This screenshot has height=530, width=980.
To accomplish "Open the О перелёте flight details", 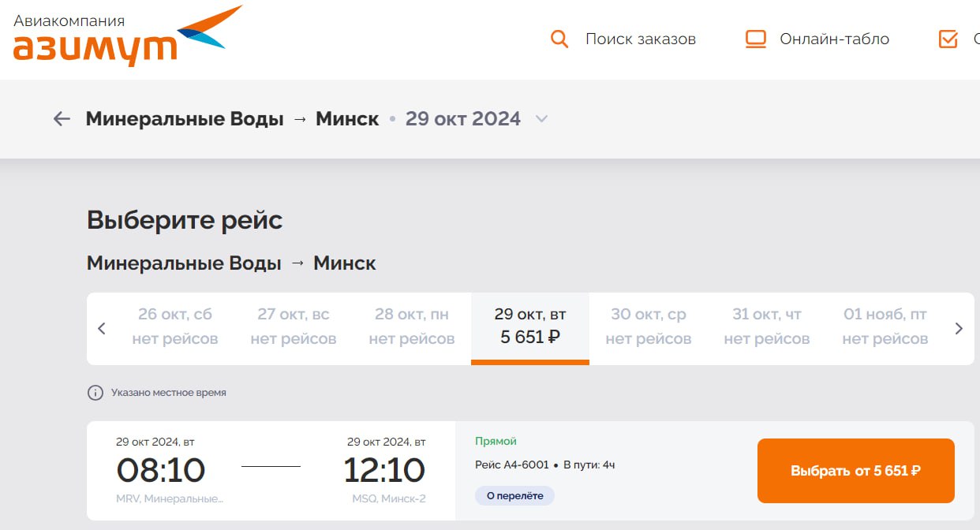I will click(x=514, y=495).
